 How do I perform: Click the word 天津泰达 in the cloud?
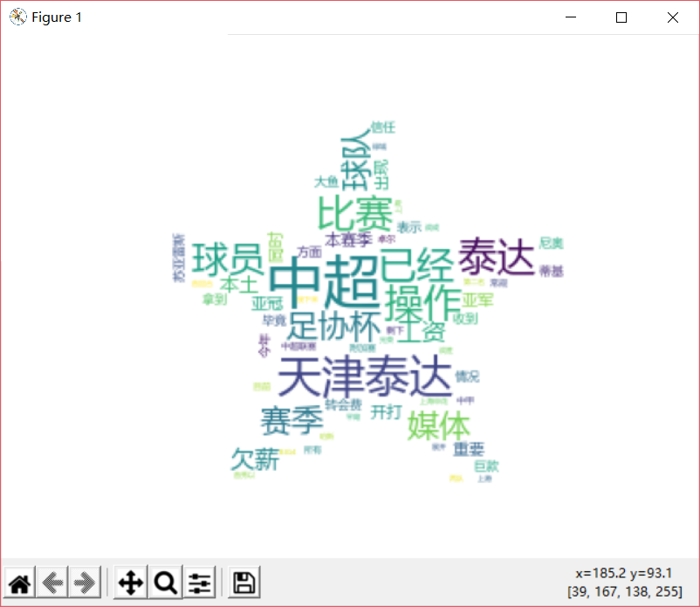point(365,376)
